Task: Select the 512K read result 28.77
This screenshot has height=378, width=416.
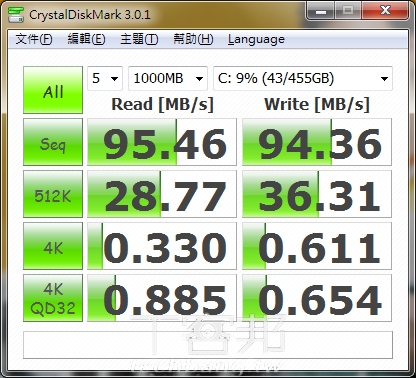Action: click(162, 194)
